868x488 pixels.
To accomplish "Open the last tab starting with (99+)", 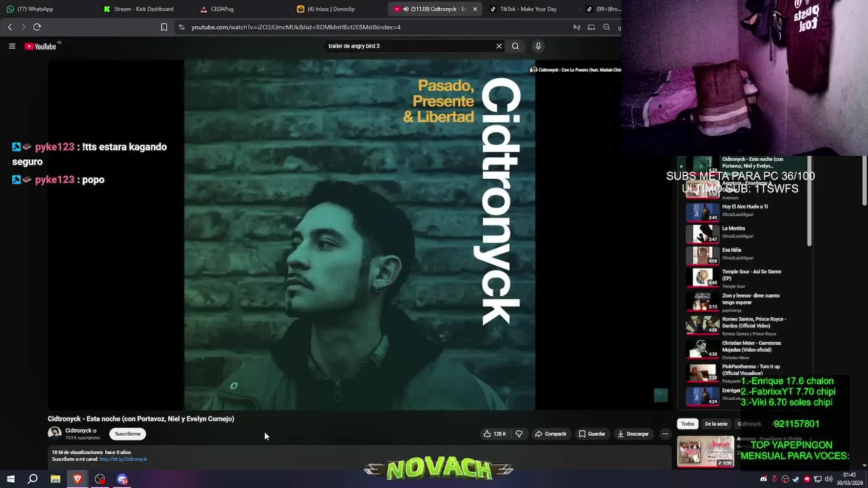I will (x=602, y=9).
